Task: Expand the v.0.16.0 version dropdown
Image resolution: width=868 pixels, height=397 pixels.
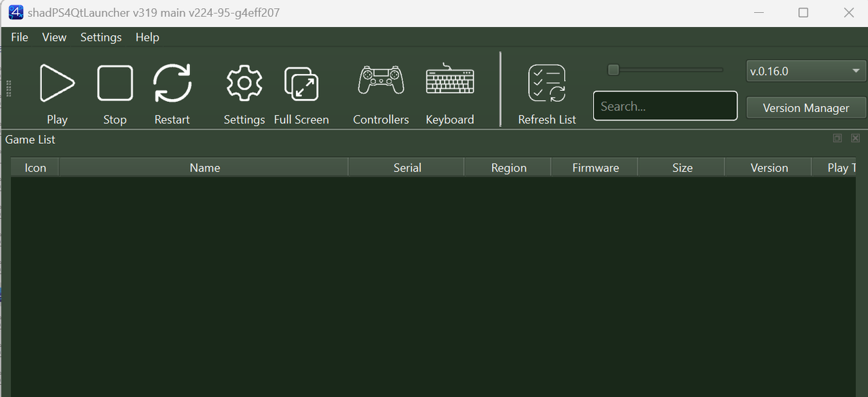Action: 806,71
